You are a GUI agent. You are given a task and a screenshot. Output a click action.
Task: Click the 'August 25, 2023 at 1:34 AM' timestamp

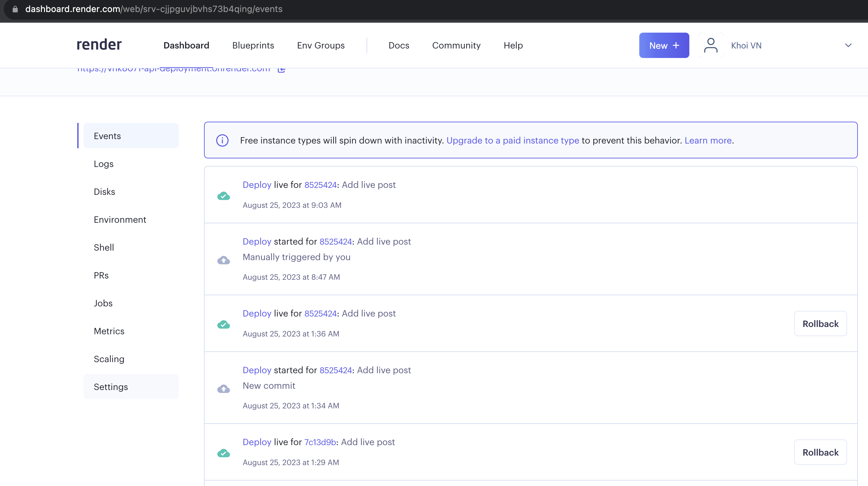291,406
